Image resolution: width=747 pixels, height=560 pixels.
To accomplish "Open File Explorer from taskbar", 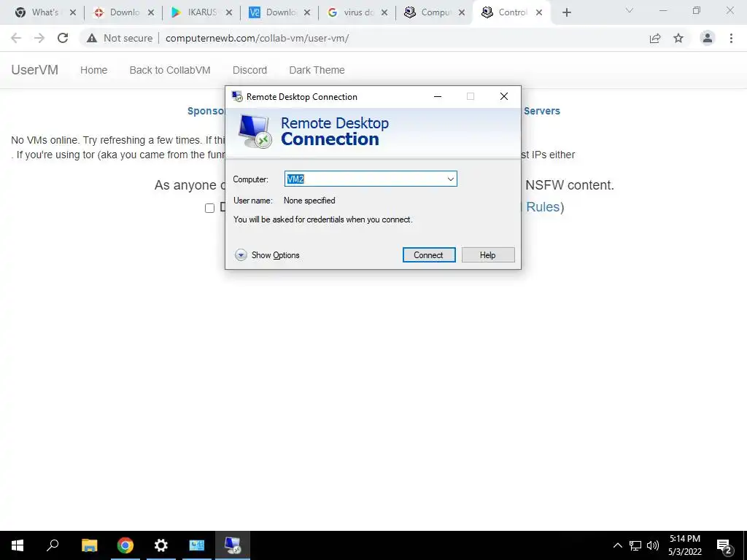I will 89,545.
